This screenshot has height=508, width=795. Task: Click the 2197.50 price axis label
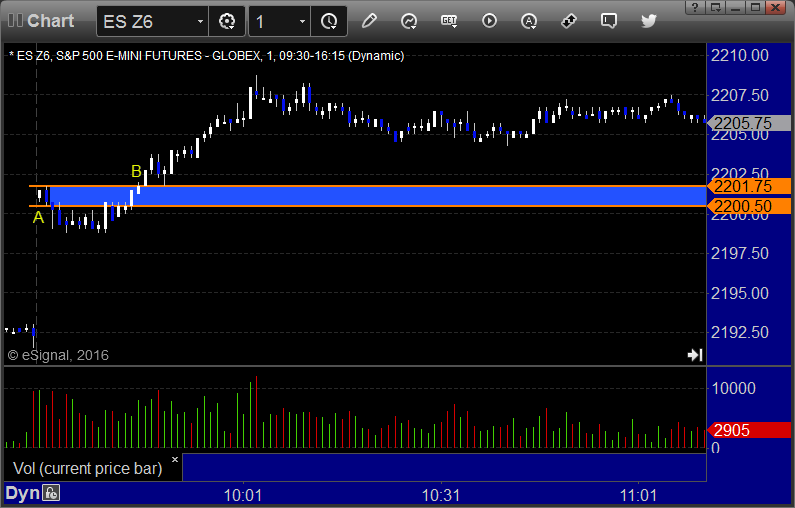(740, 253)
